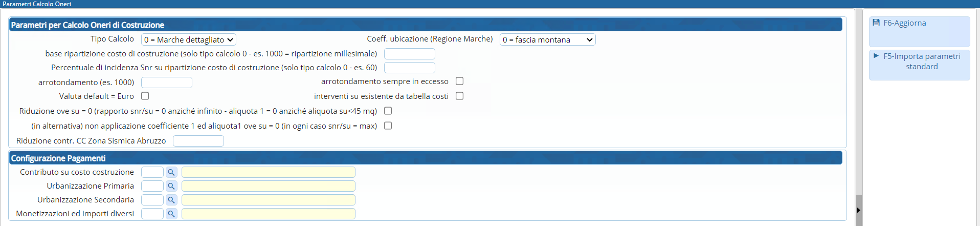980x226 pixels.
Task: Click the F5-Importa parametri play arrow icon
Action: click(x=876, y=56)
